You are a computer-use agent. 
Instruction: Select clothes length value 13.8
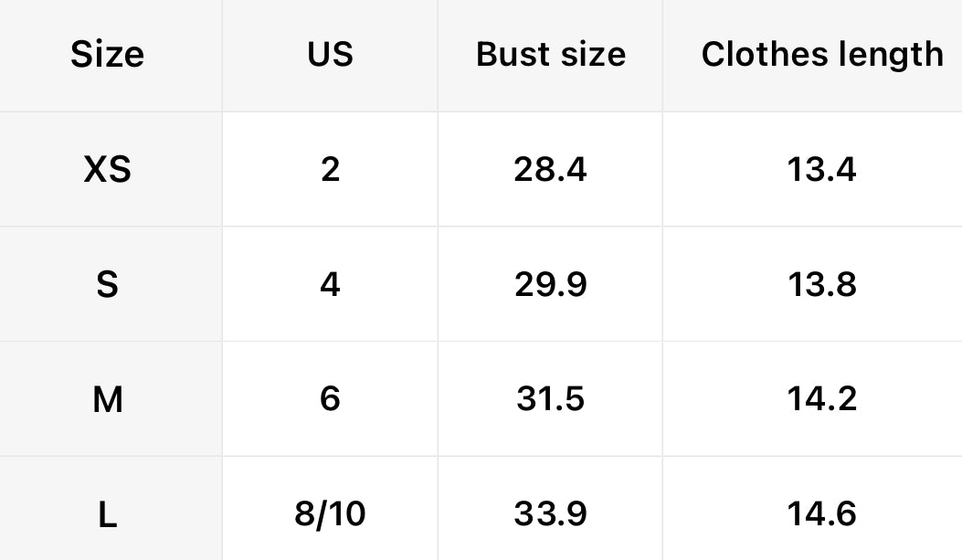click(x=822, y=285)
